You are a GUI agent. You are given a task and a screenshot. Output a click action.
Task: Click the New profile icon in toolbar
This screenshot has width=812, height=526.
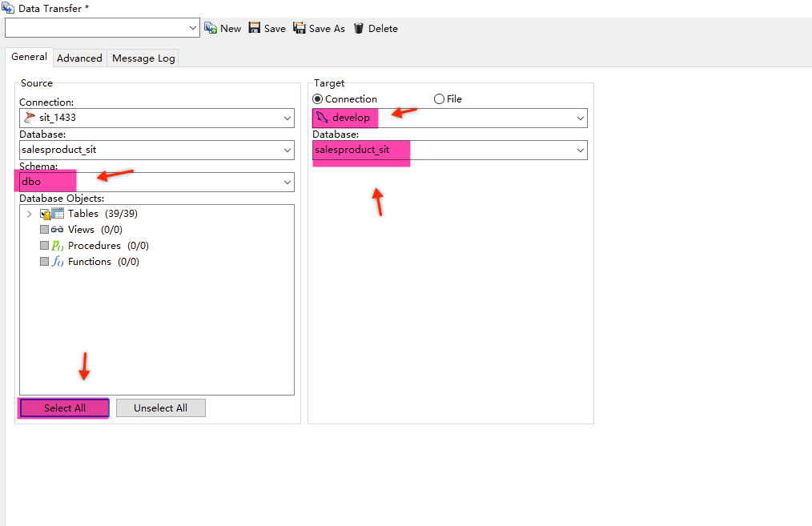click(x=211, y=28)
